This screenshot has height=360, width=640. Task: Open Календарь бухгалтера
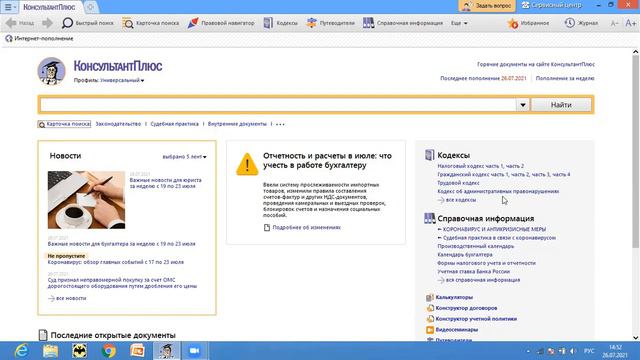coord(464,255)
